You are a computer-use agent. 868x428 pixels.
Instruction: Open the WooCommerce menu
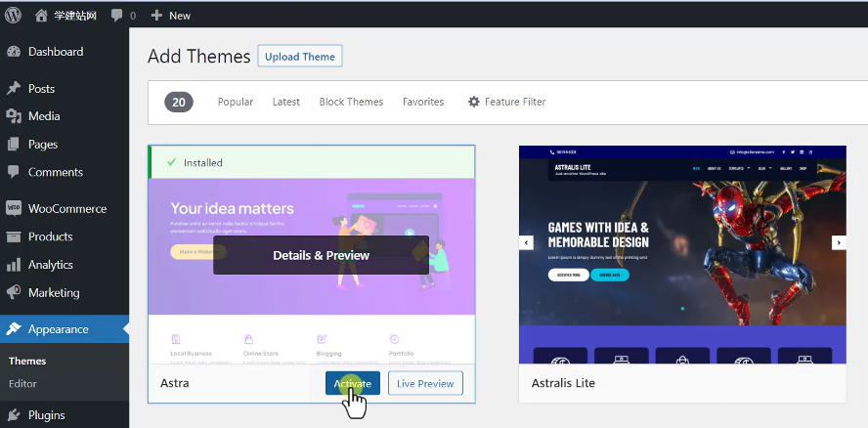[66, 208]
